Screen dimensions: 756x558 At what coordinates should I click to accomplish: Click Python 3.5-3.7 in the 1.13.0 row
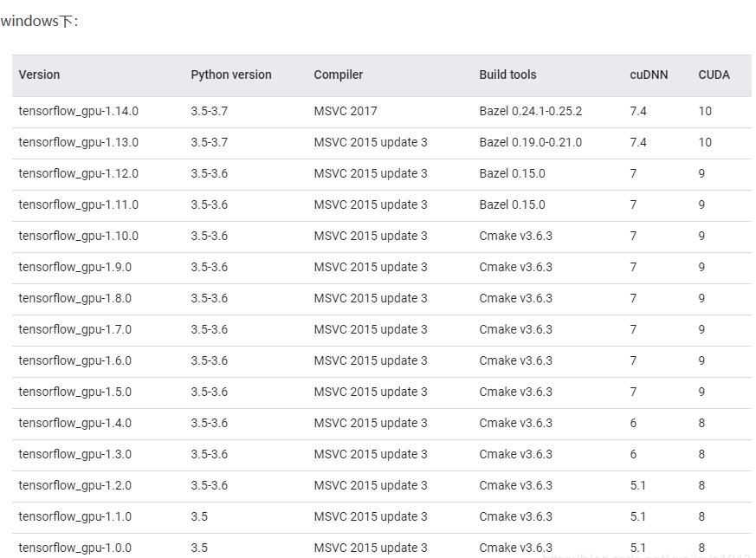(x=209, y=143)
